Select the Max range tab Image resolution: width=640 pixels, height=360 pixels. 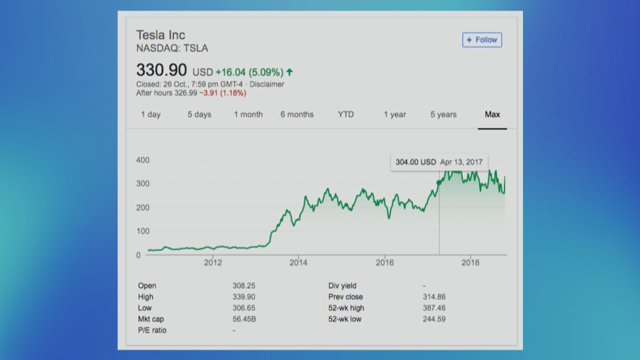pos(492,115)
